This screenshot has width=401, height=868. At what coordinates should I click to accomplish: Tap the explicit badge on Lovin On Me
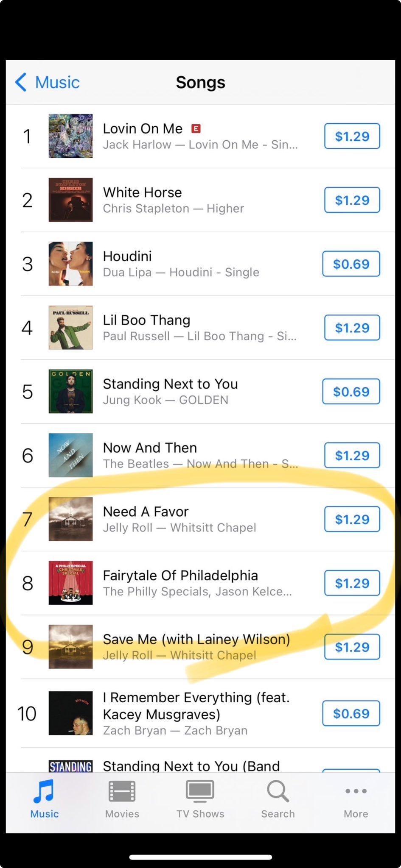pyautogui.click(x=196, y=128)
